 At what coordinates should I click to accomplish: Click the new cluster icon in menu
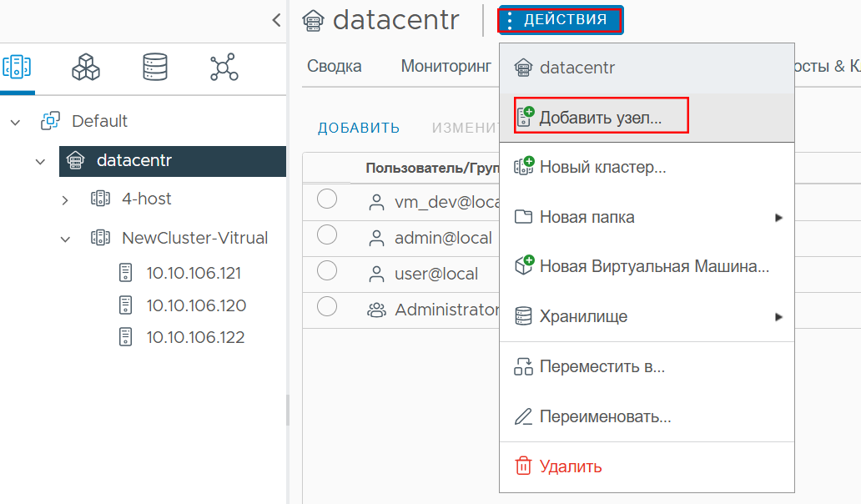[524, 166]
